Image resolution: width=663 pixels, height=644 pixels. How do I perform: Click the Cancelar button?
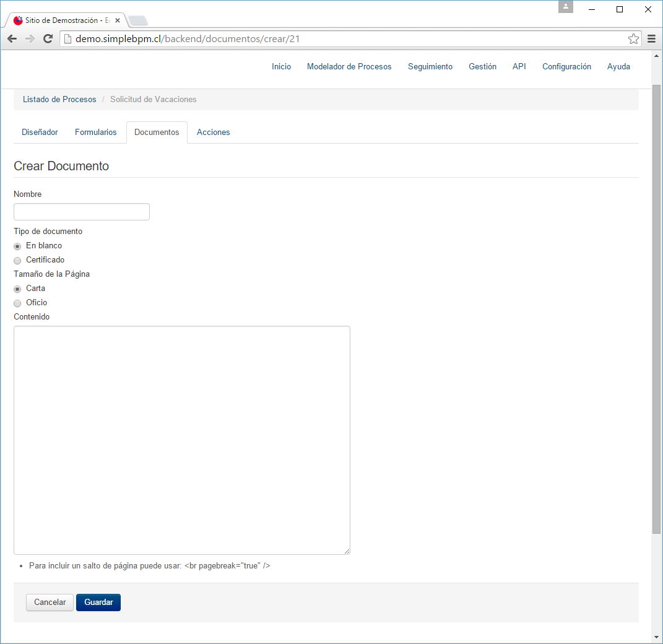[x=50, y=602]
